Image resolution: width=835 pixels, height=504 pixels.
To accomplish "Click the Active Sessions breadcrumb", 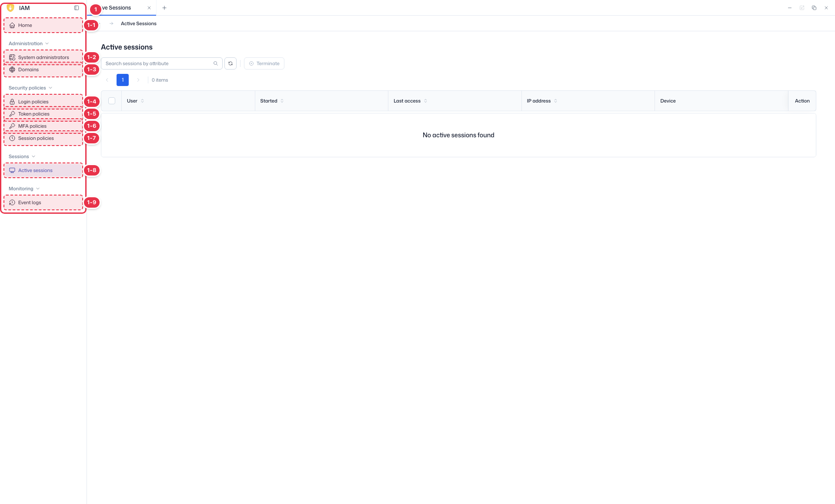I will [139, 23].
